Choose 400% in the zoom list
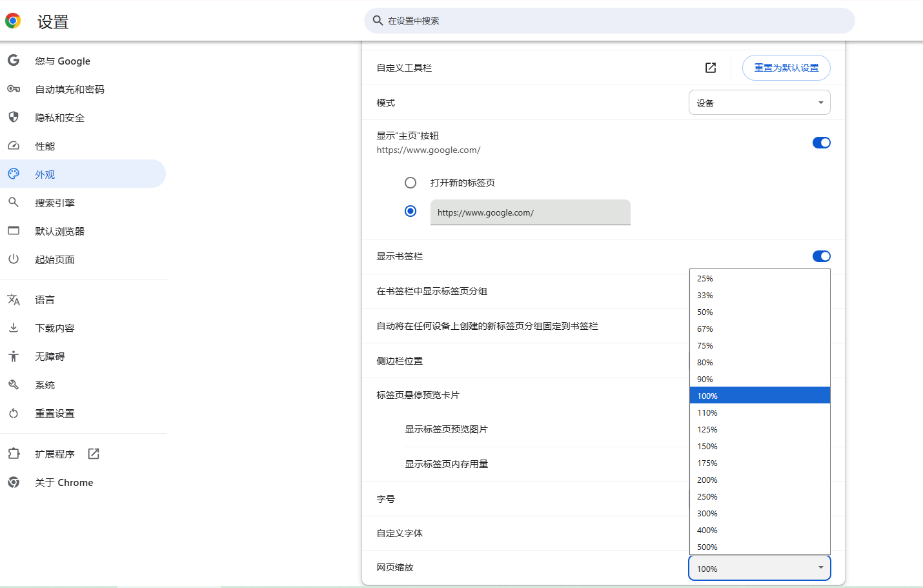This screenshot has height=588, width=923. tap(760, 530)
